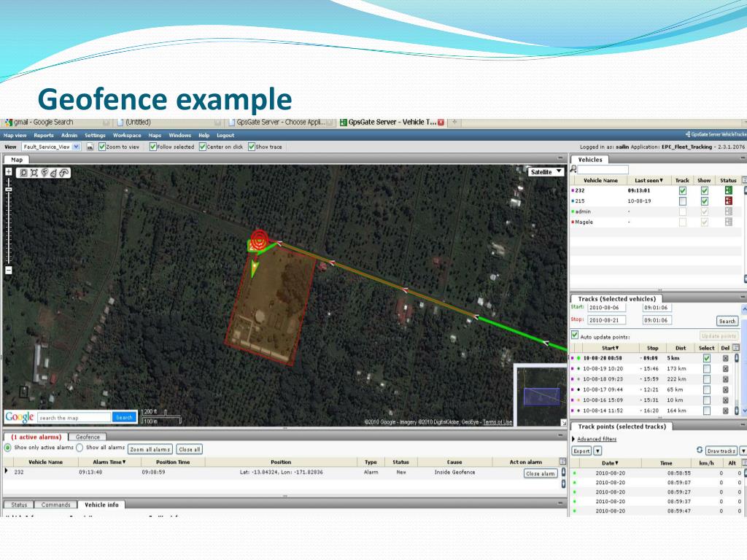The height and width of the screenshot is (560, 747).
Task: Click the map zoom out minus button
Action: [9, 270]
